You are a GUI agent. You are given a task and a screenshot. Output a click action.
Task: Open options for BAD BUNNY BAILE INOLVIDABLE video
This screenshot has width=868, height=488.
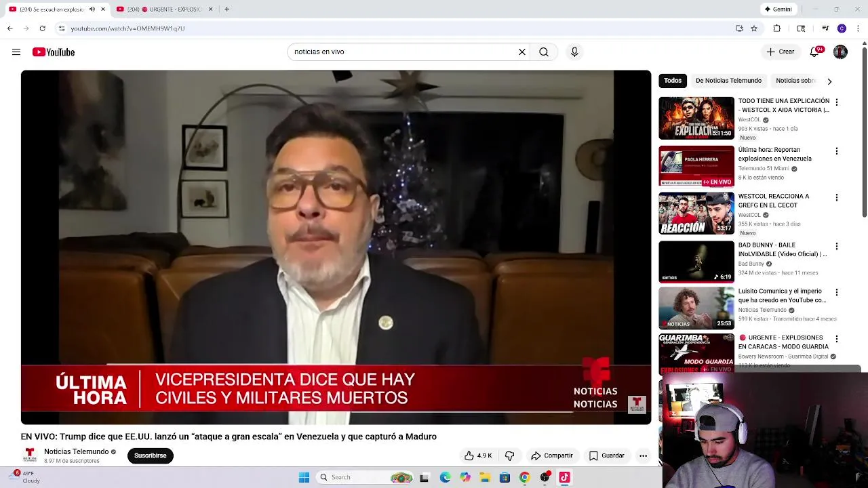pos(836,246)
